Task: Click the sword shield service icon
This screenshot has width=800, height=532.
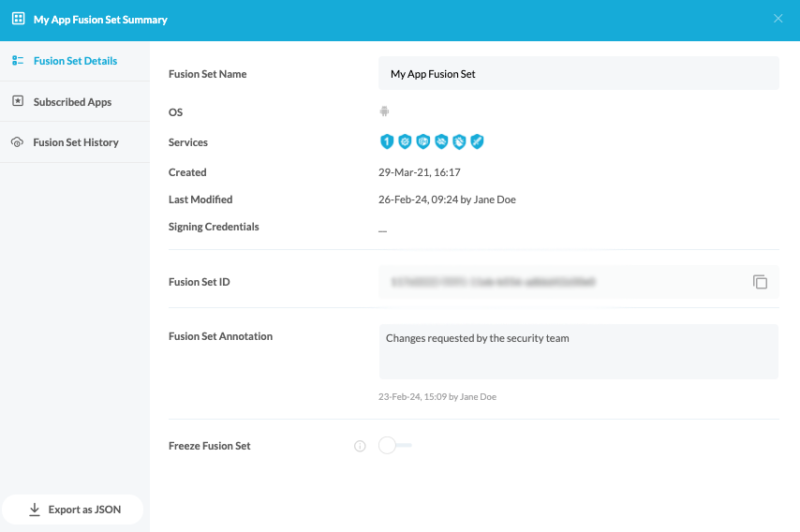Action: [x=477, y=142]
